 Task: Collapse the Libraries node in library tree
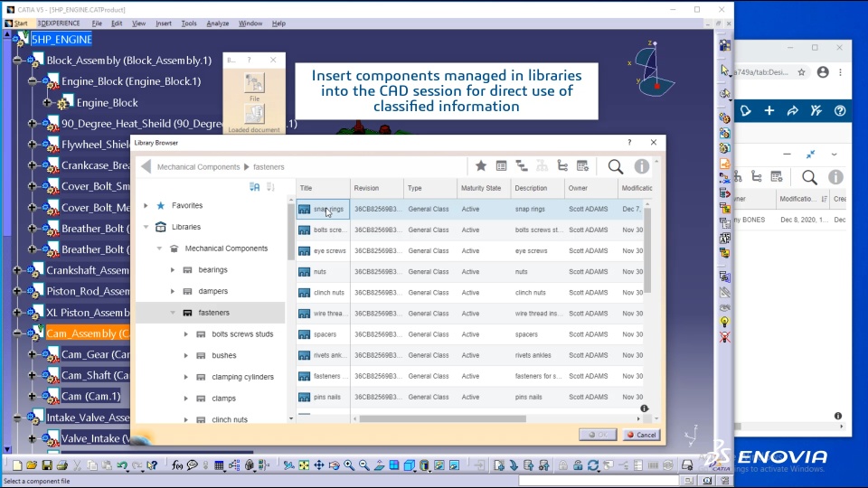coord(146,227)
